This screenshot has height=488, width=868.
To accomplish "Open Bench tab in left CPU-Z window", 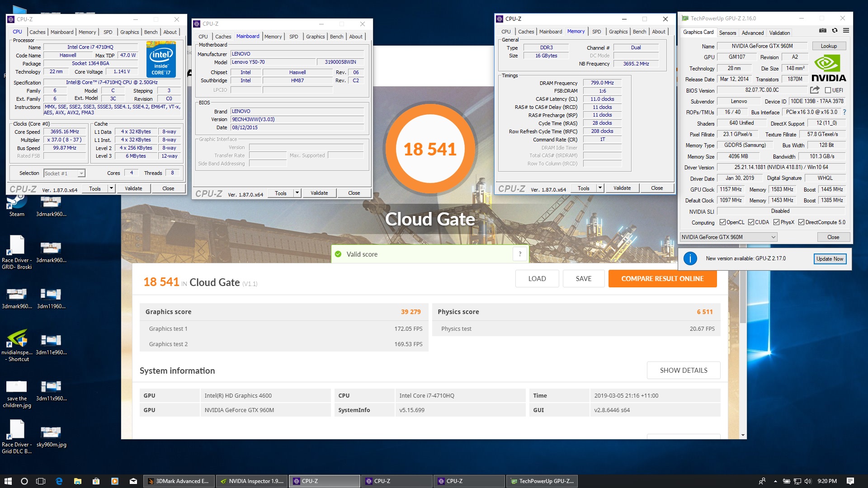I will click(151, 32).
